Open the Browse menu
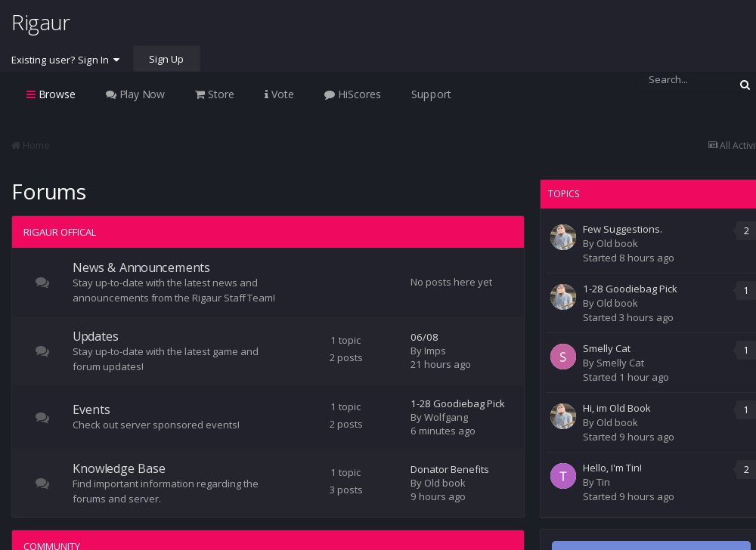Viewport: 756px width, 550px height. pos(51,94)
